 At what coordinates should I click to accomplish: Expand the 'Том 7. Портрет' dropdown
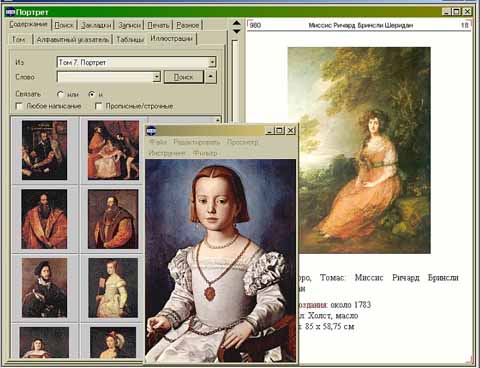[x=212, y=62]
